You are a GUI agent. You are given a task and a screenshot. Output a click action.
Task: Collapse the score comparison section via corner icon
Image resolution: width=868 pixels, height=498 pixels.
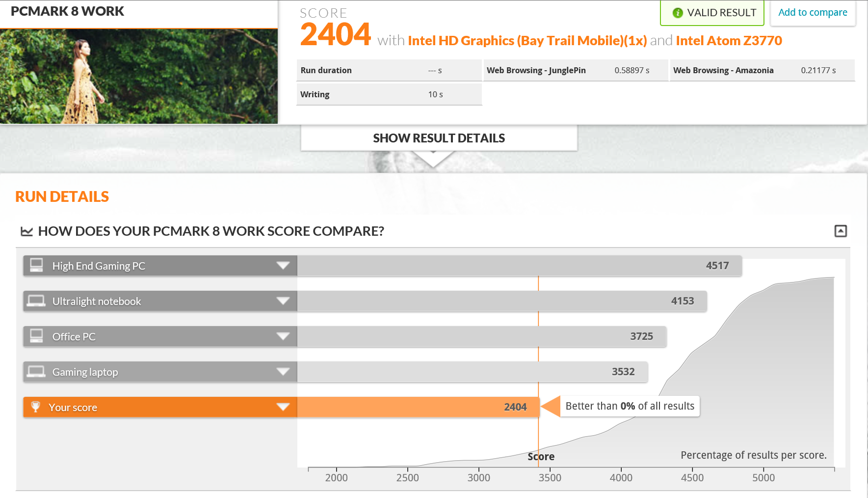[x=841, y=231]
